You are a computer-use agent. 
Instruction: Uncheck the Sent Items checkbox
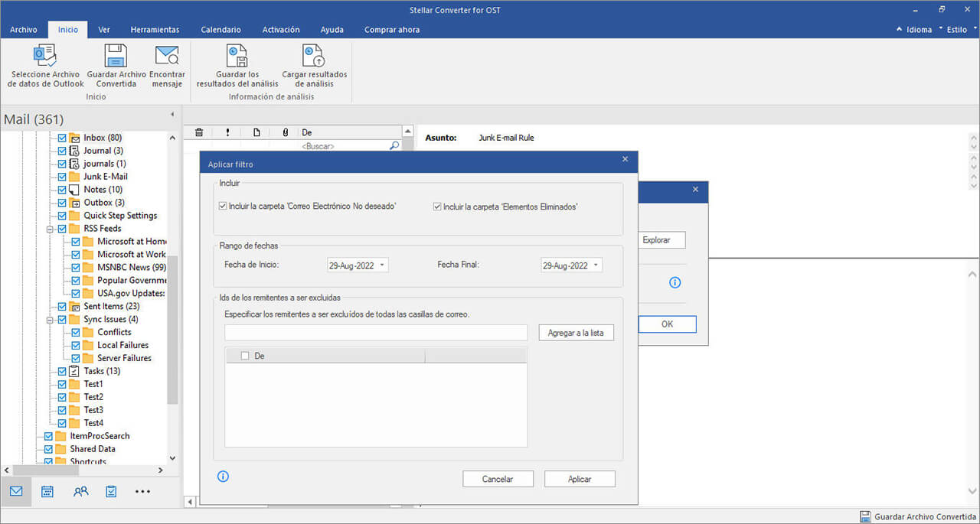coord(63,306)
